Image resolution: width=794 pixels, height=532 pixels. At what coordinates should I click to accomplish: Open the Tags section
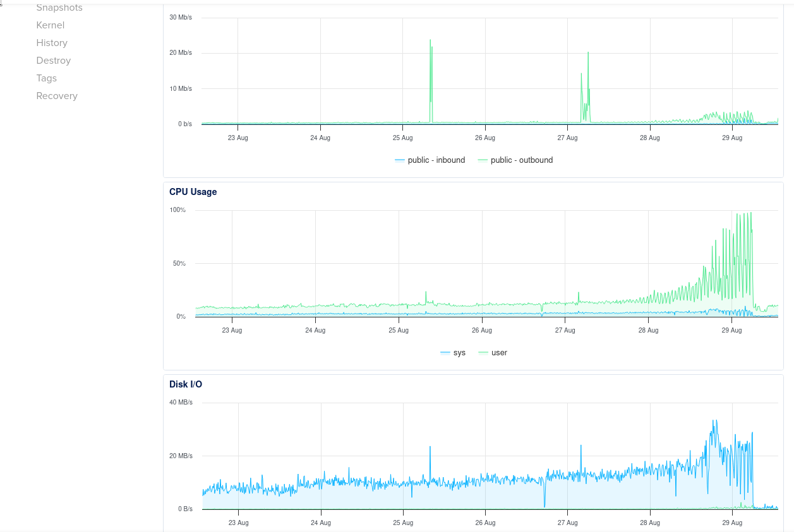tap(47, 78)
